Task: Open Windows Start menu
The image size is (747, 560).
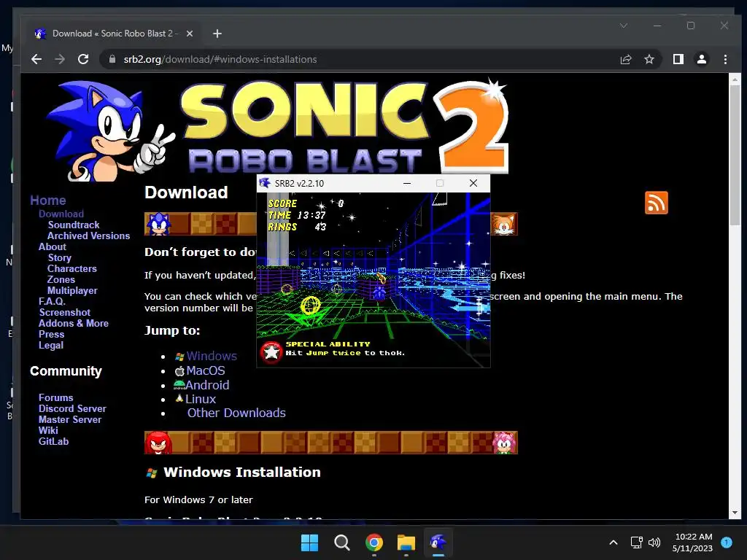Action: tap(309, 542)
